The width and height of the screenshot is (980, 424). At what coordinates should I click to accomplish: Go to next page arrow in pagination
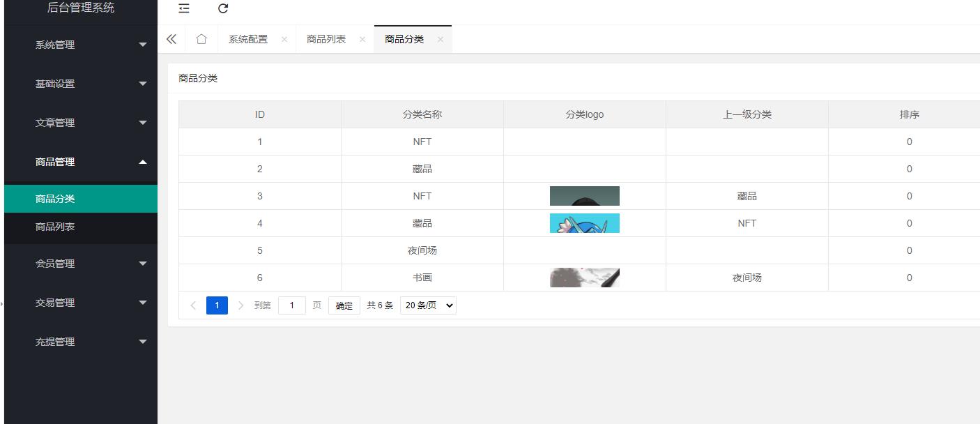click(x=241, y=305)
